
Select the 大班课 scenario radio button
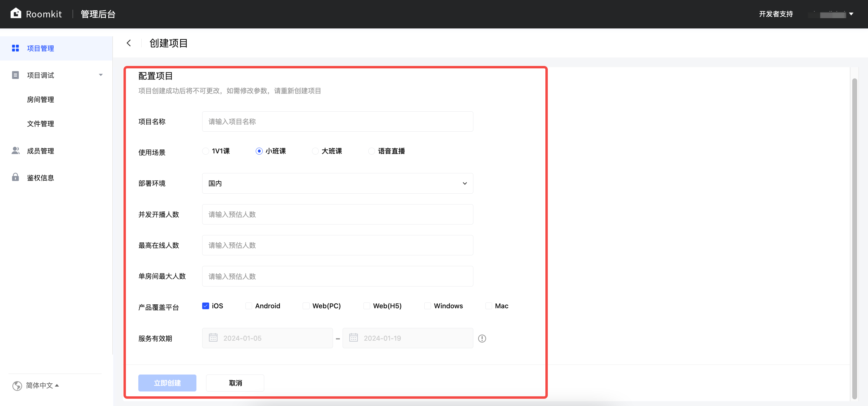click(315, 151)
